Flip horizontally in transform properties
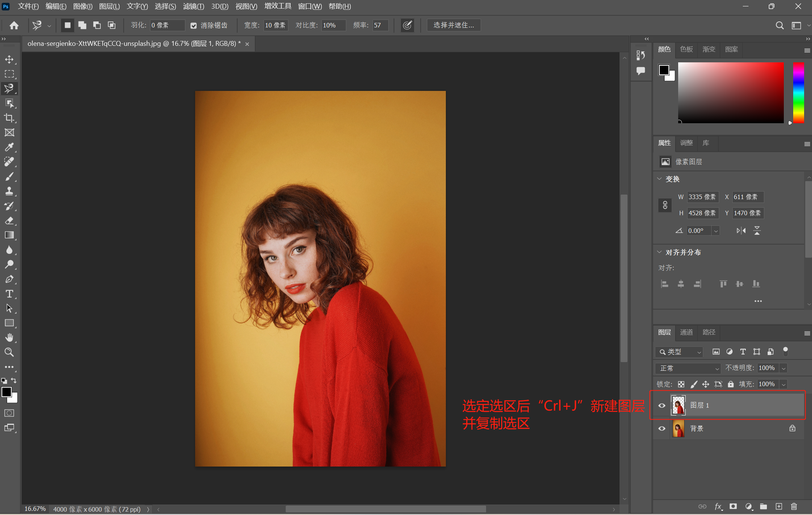Viewport: 812px width, 515px height. 741,231
